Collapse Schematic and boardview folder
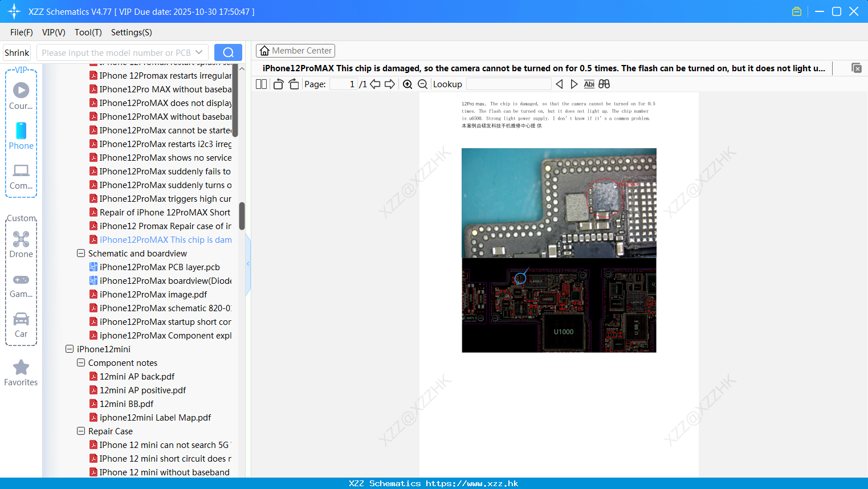Screen dimensions: 868x489 (x=81, y=253)
